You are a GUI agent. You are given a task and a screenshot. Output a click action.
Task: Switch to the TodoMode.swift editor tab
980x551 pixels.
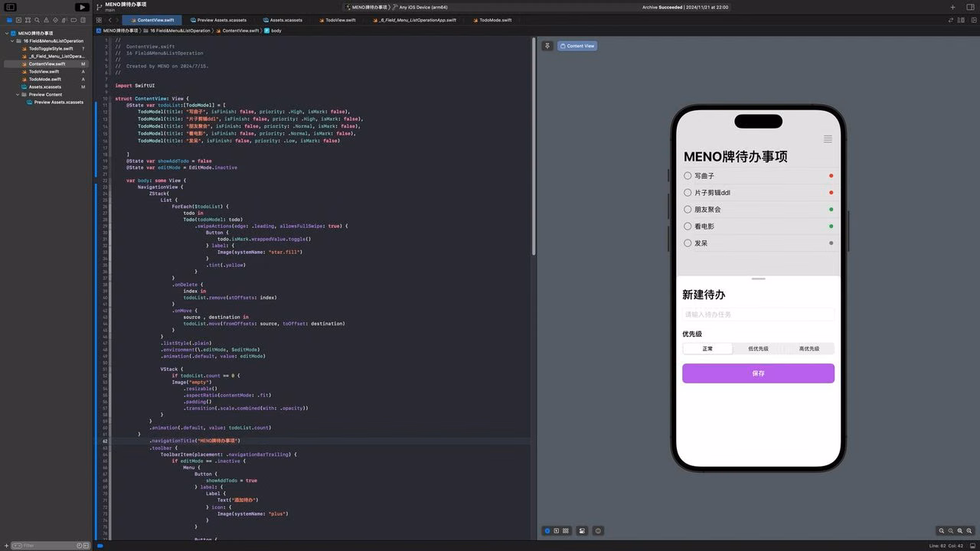point(492,20)
